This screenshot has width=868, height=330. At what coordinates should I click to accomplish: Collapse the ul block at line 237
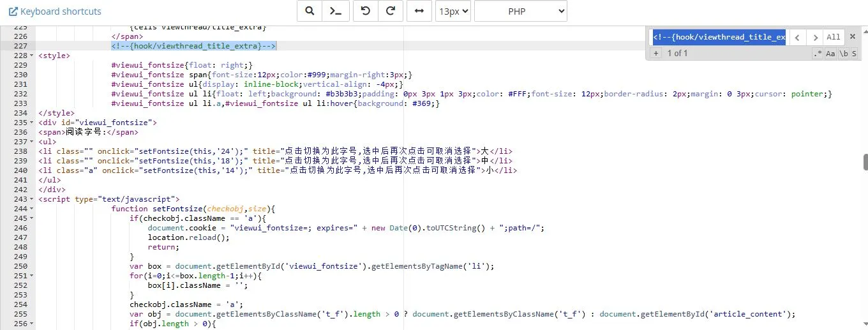tap(32, 142)
